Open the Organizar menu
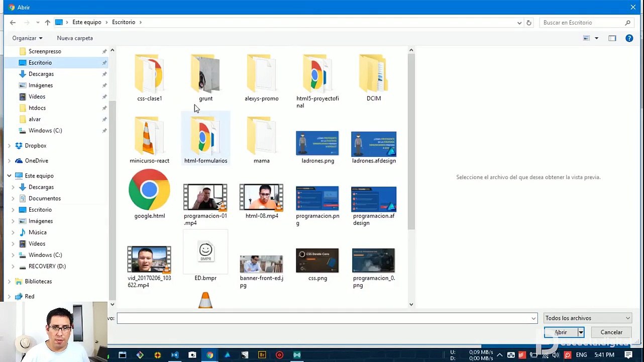 [27, 38]
